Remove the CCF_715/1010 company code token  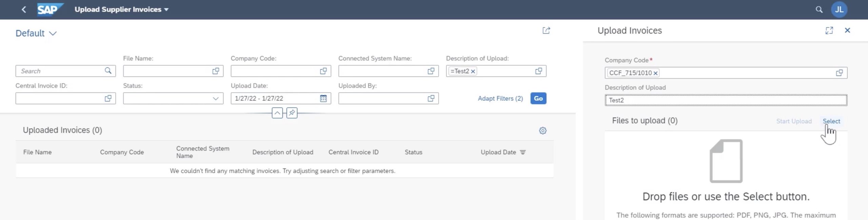[655, 73]
